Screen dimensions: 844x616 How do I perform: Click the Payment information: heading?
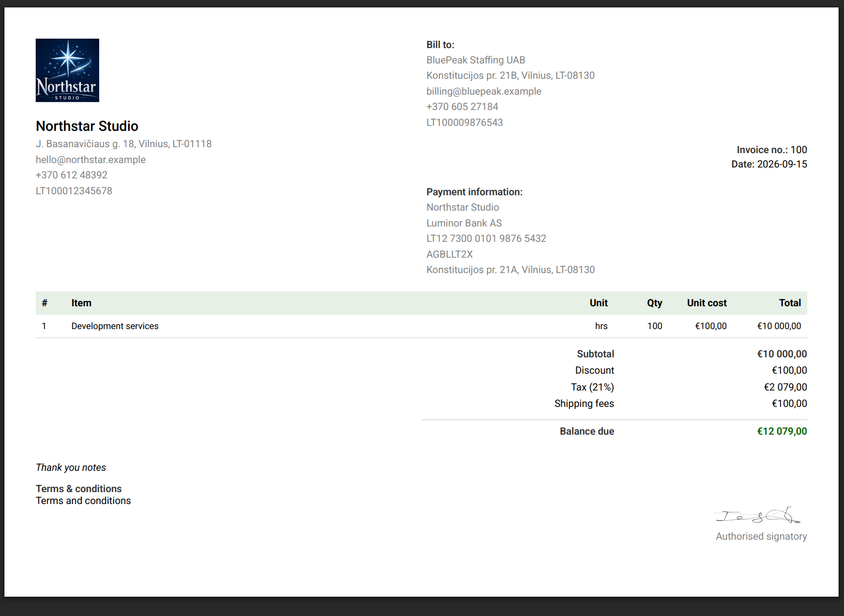[475, 192]
